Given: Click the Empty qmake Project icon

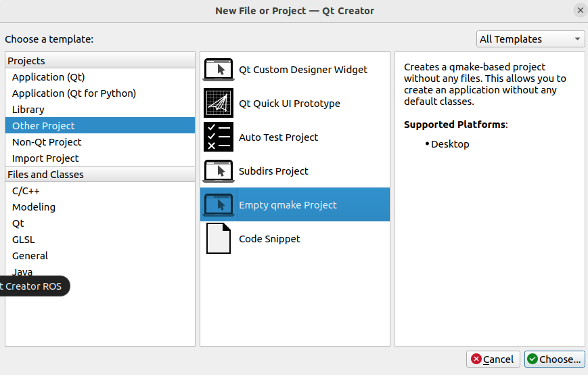Looking at the screenshot, I should (219, 204).
